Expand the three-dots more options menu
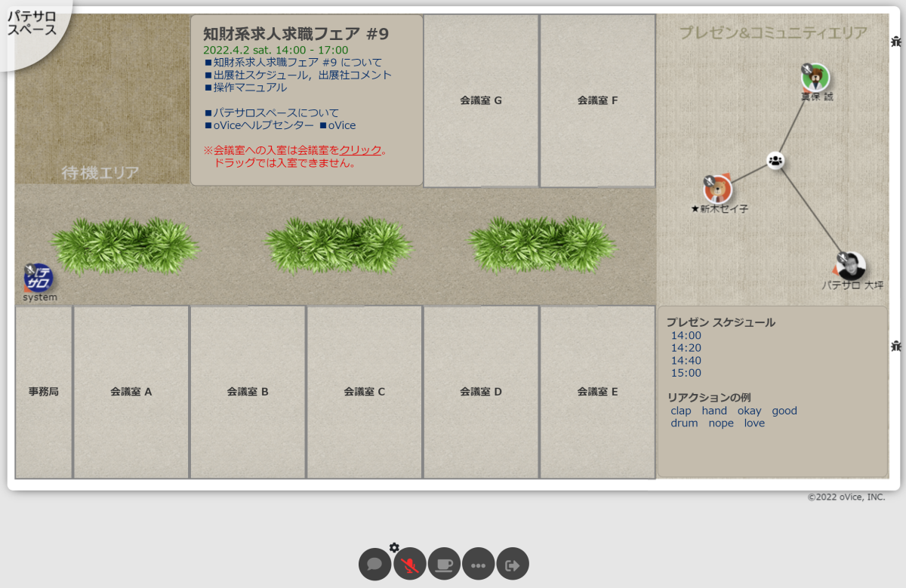Viewport: 906px width, 588px height. [478, 564]
